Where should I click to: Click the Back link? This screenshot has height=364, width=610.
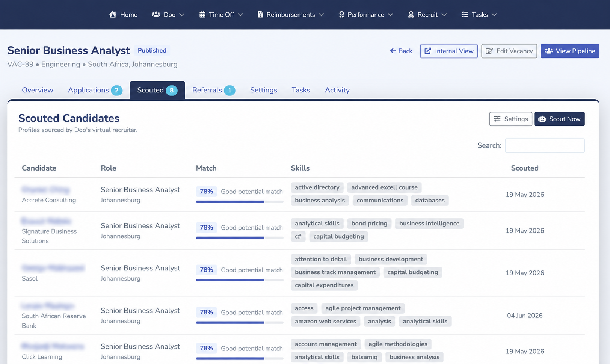pyautogui.click(x=401, y=51)
